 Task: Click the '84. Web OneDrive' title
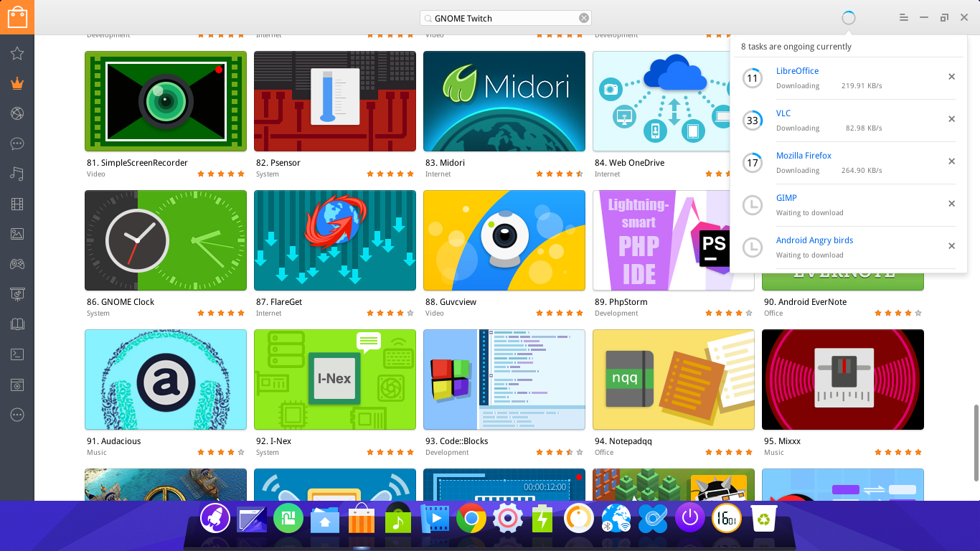coord(629,163)
